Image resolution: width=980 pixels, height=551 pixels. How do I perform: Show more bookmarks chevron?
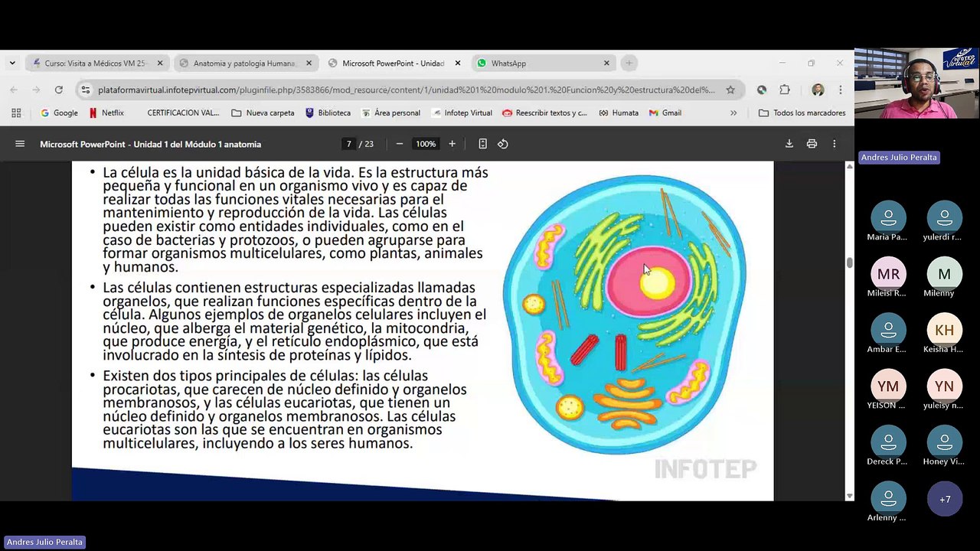click(x=733, y=112)
